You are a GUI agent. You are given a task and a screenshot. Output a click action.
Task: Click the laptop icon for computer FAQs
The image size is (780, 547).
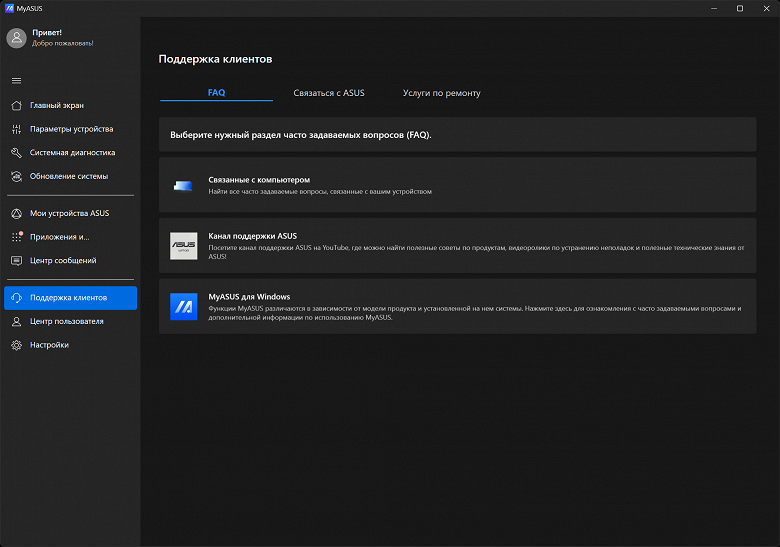[x=183, y=185]
